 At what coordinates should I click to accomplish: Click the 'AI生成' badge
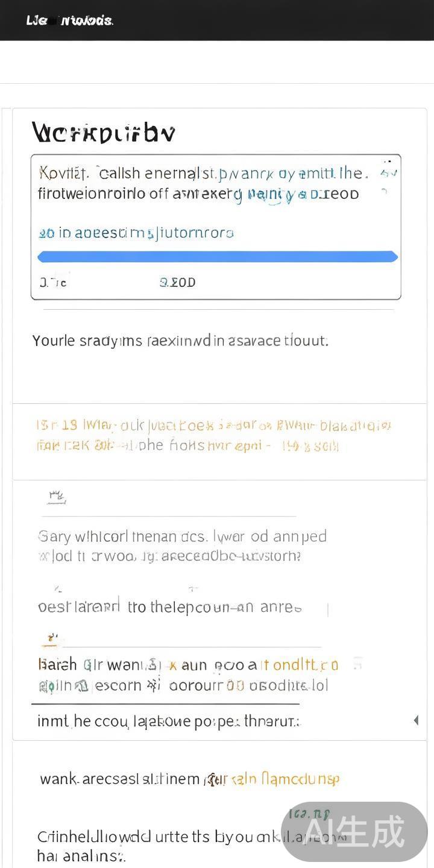point(354,832)
